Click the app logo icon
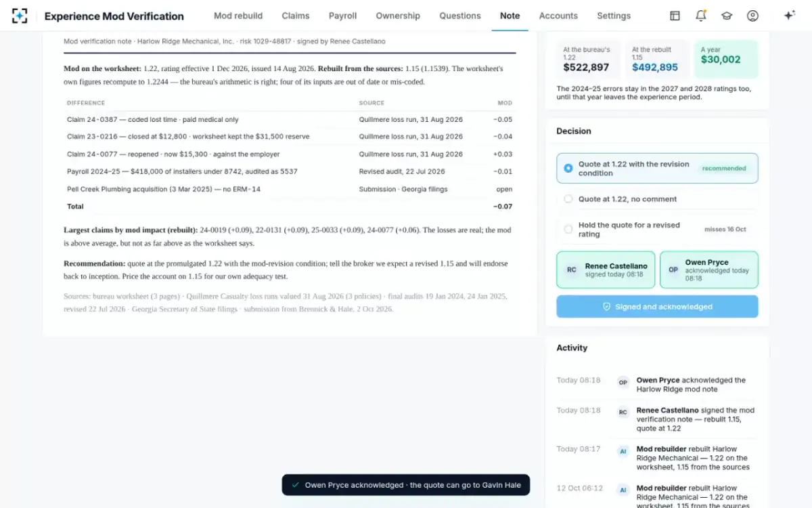The width and height of the screenshot is (812, 508). (x=20, y=16)
